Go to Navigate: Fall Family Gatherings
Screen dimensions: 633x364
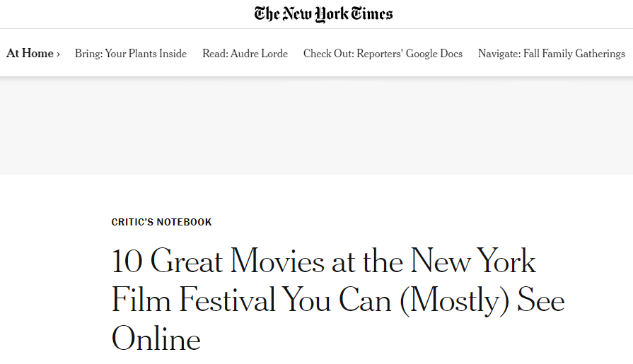[x=551, y=54]
